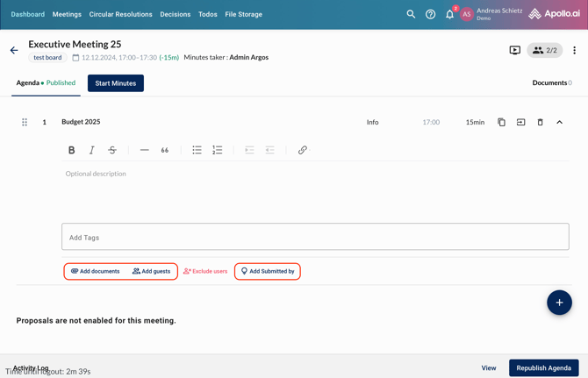
Task: Toggle italic text formatting
Action: coord(92,150)
